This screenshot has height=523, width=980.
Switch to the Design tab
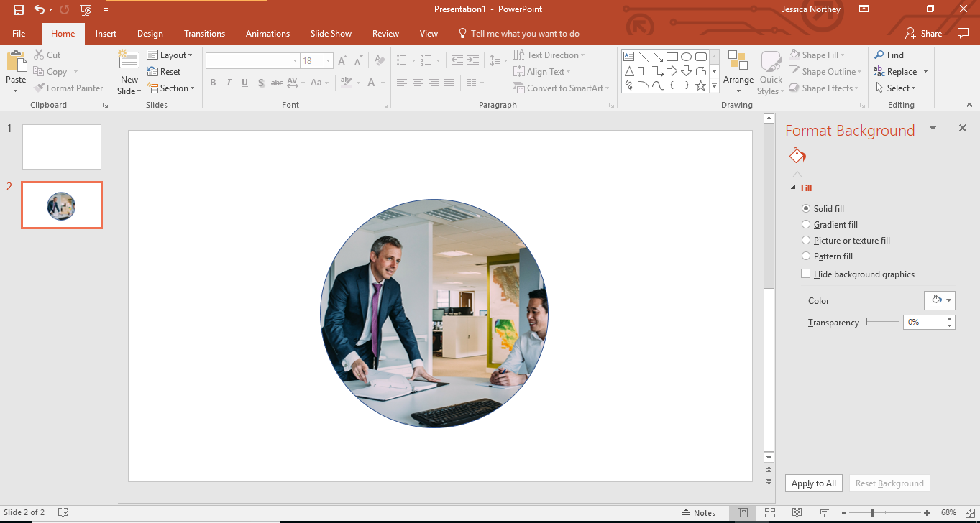tap(150, 33)
